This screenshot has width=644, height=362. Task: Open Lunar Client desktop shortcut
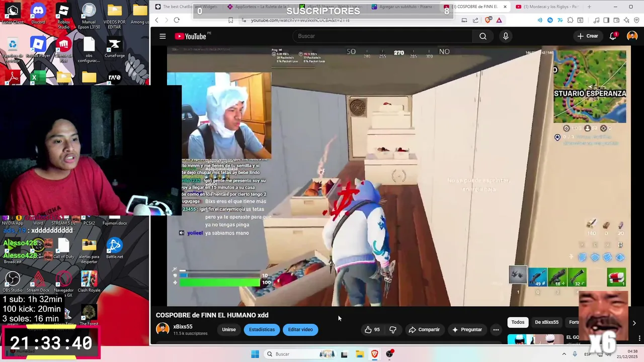pyautogui.click(x=13, y=14)
